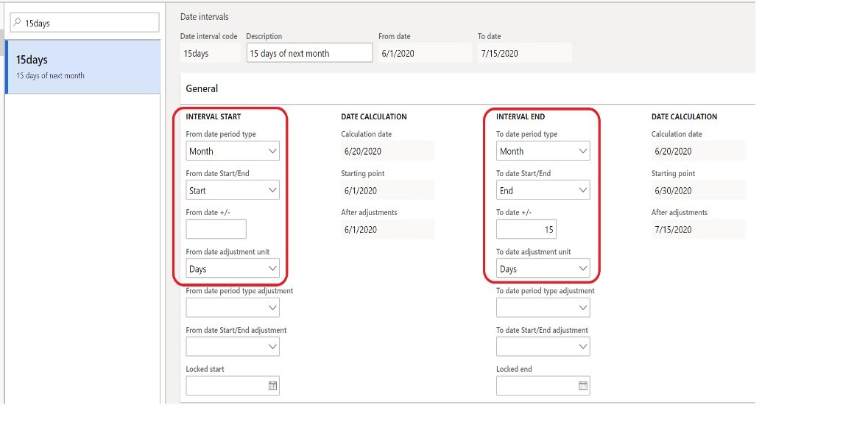Click the Locked end input field
This screenshot has width=868, height=439.
click(537, 385)
